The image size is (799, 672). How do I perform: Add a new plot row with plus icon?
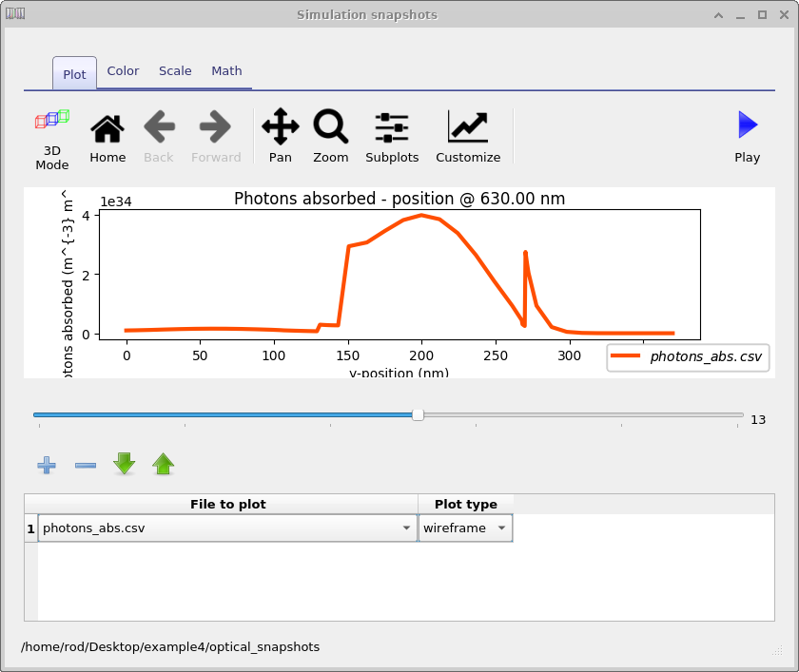click(x=47, y=465)
